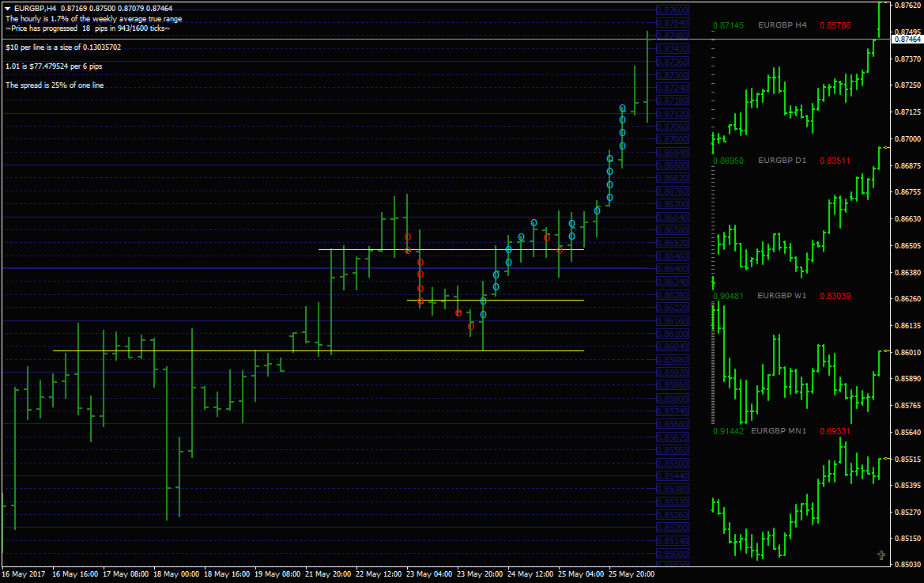Image resolution: width=924 pixels, height=583 pixels.
Task: Click green high value 0.91442
Action: pyautogui.click(x=728, y=431)
